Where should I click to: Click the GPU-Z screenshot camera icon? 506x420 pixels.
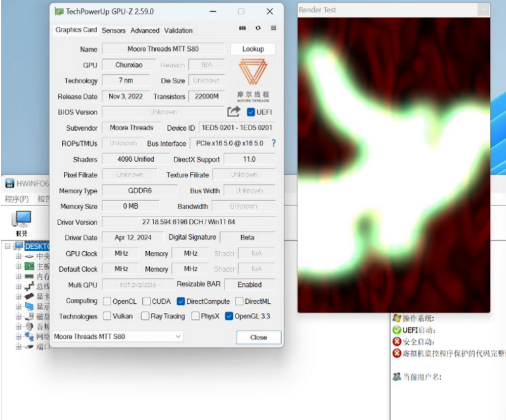242,28
